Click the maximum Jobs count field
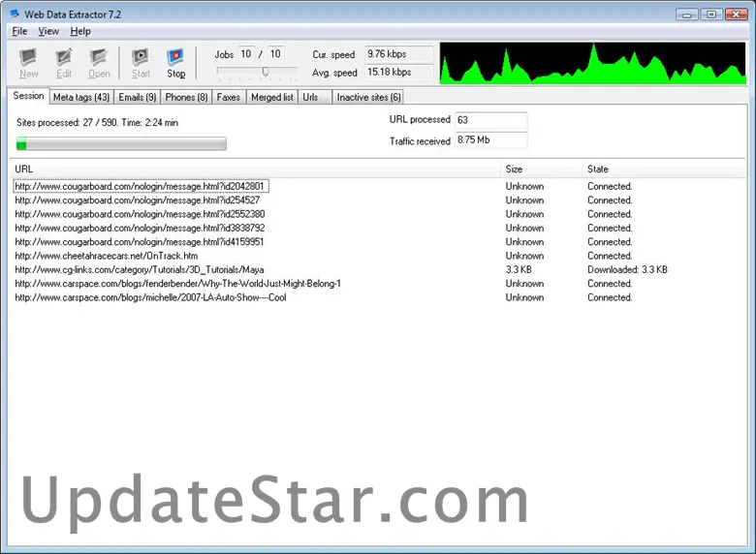The width and height of the screenshot is (756, 554). [x=275, y=54]
